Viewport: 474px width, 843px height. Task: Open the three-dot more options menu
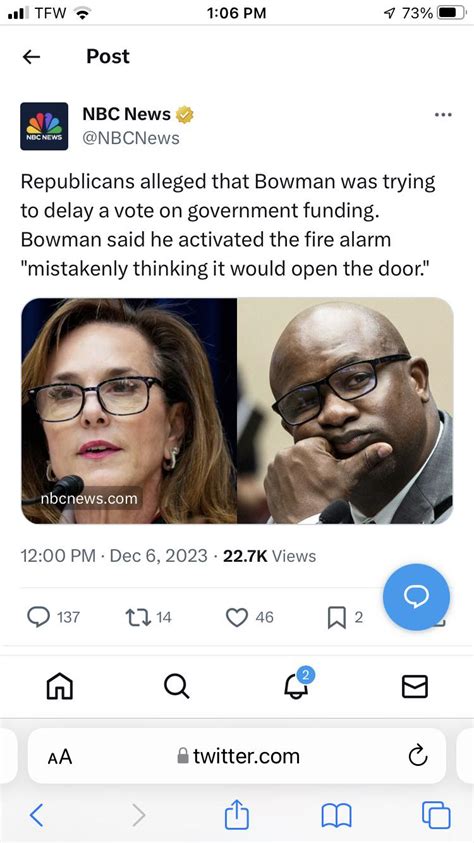pyautogui.click(x=443, y=115)
